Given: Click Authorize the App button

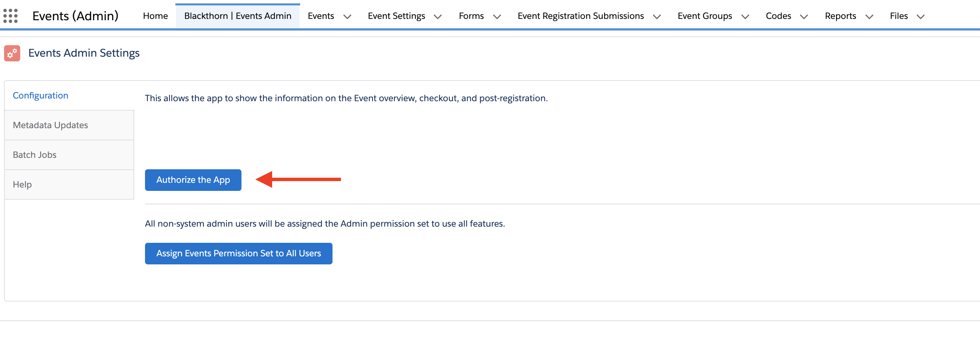Looking at the screenshot, I should [193, 180].
